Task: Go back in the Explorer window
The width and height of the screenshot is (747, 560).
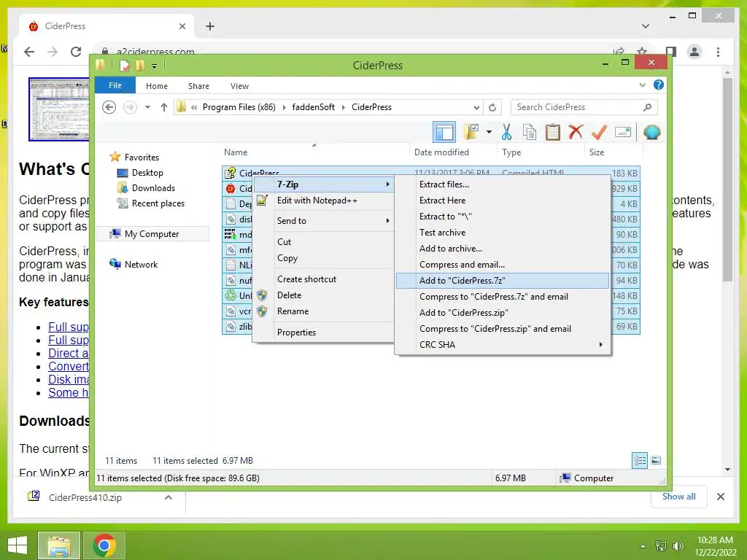Action: coord(109,107)
